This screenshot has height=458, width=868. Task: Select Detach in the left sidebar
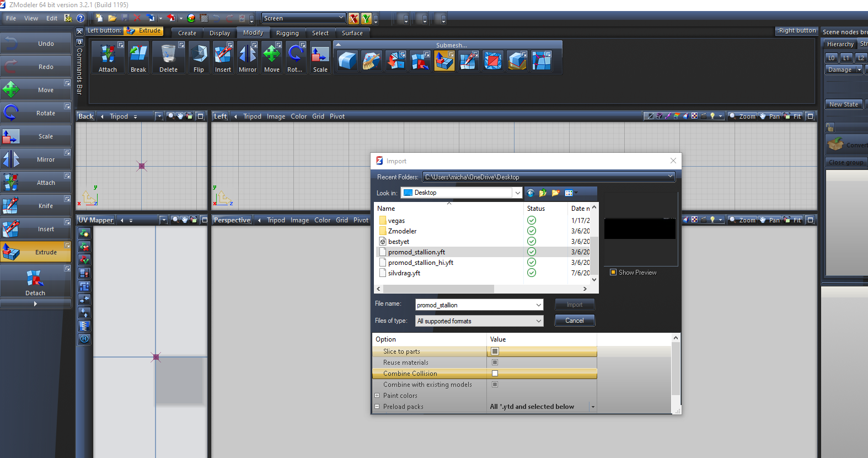click(x=36, y=281)
